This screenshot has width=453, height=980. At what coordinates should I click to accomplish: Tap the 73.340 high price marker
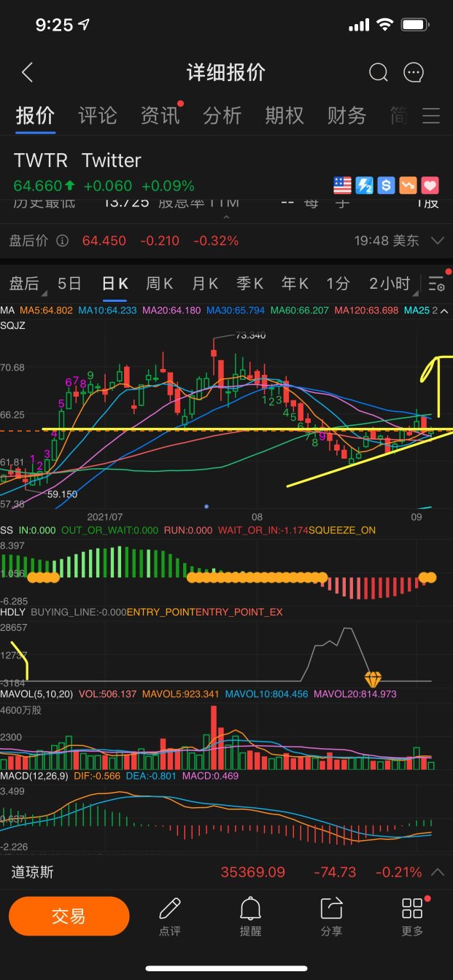coord(251,335)
